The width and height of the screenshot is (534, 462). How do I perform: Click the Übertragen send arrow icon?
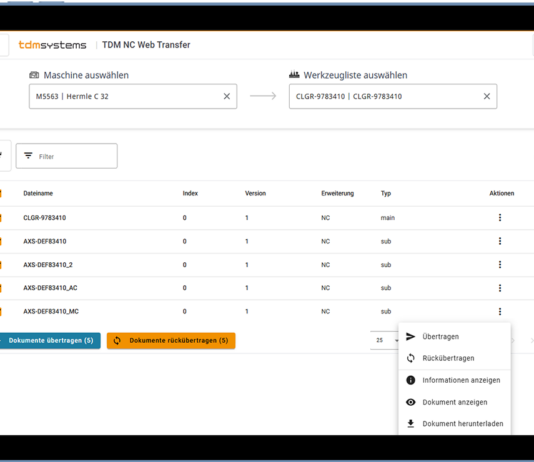[411, 336]
